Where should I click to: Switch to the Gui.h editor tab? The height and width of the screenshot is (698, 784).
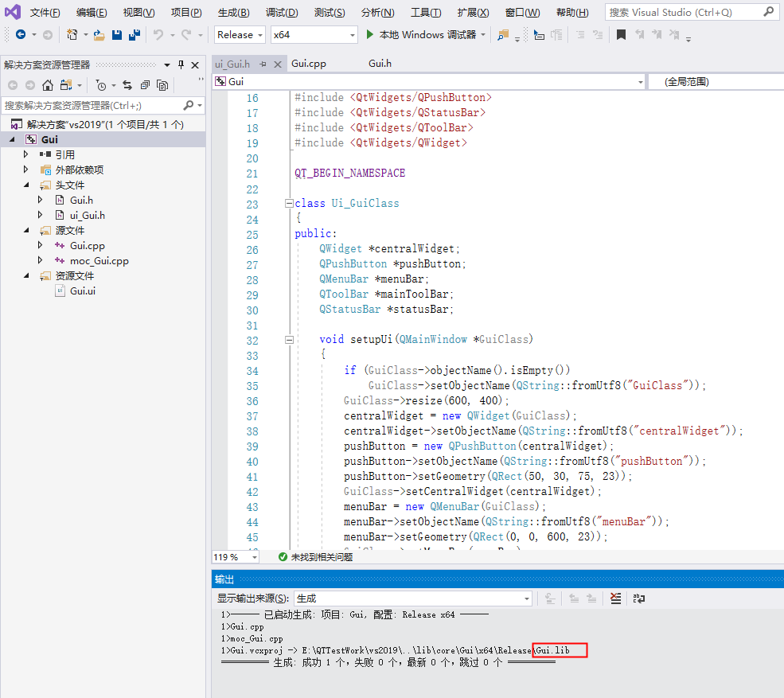click(x=380, y=64)
